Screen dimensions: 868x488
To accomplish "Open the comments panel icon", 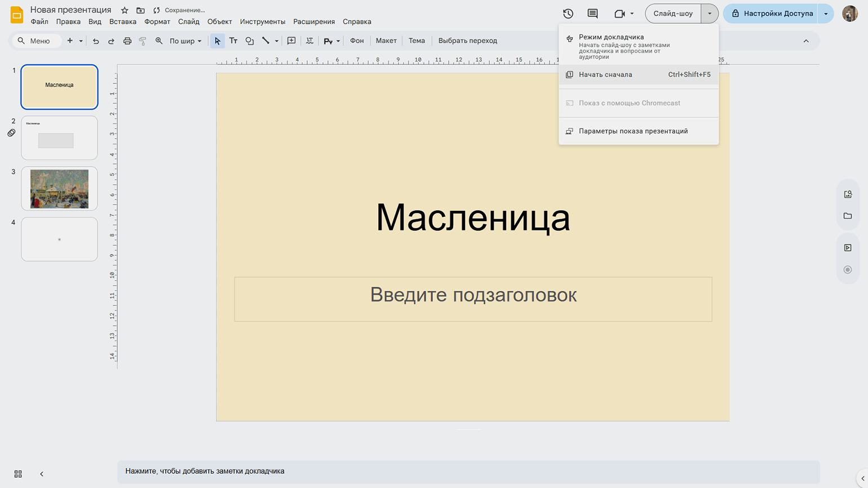I will tap(592, 14).
